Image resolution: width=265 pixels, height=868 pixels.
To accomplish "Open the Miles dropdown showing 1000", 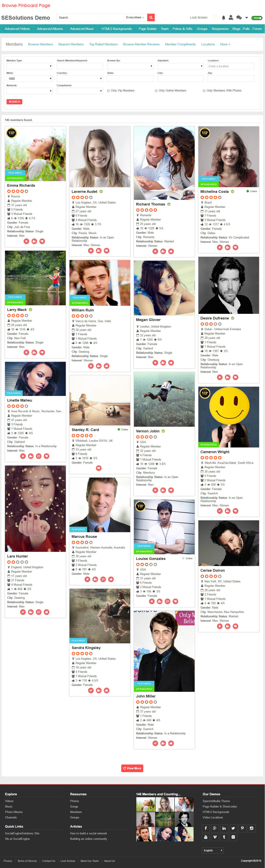I will [x=30, y=79].
